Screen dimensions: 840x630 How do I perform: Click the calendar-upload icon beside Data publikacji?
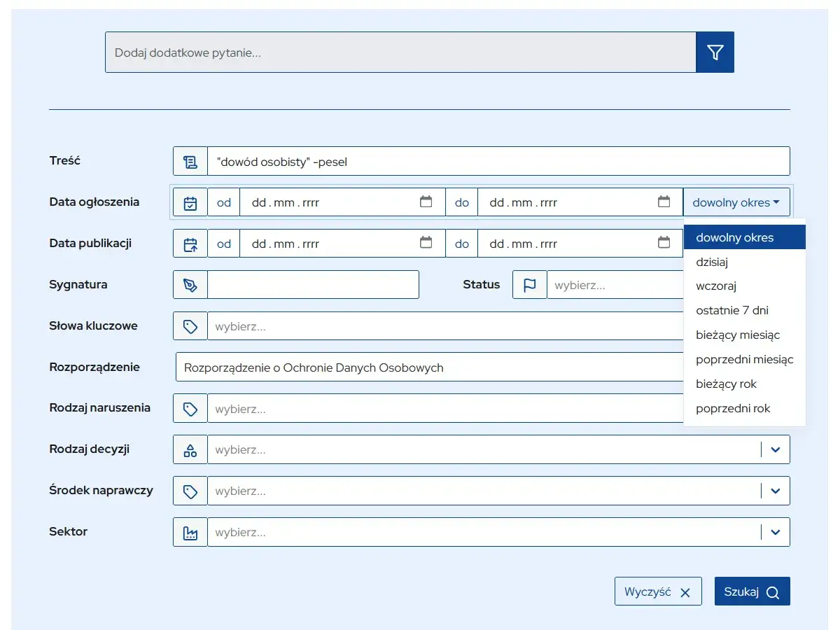[190, 244]
